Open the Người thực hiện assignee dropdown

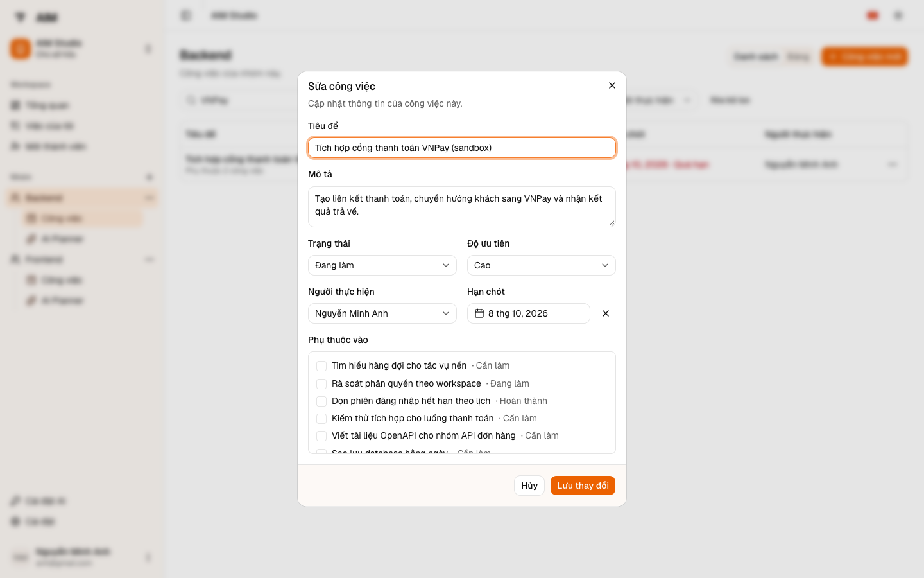click(x=382, y=313)
